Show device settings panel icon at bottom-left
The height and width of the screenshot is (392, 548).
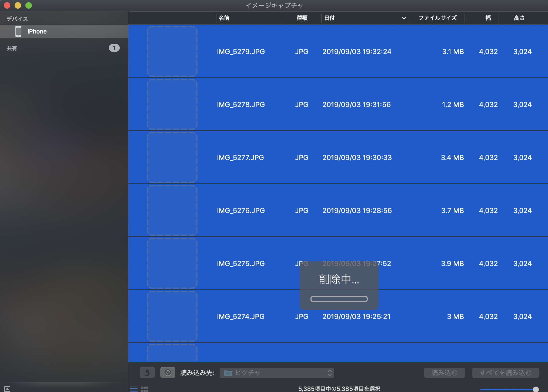coord(7,389)
